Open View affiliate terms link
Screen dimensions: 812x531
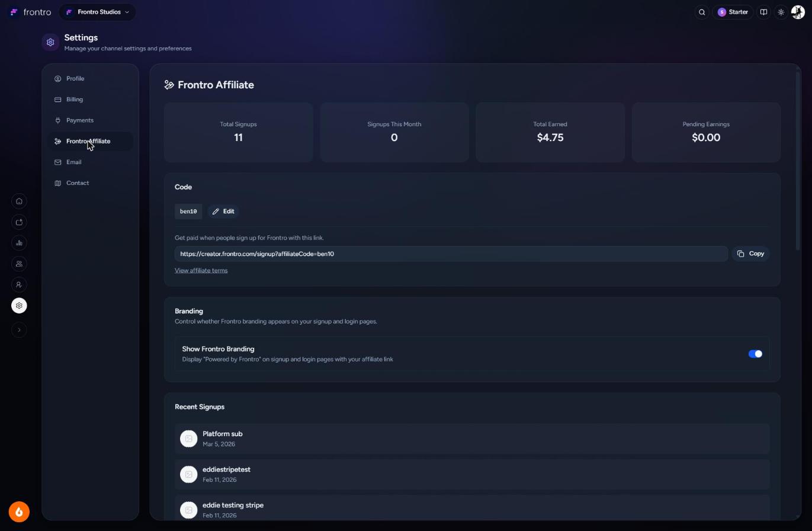tap(201, 271)
